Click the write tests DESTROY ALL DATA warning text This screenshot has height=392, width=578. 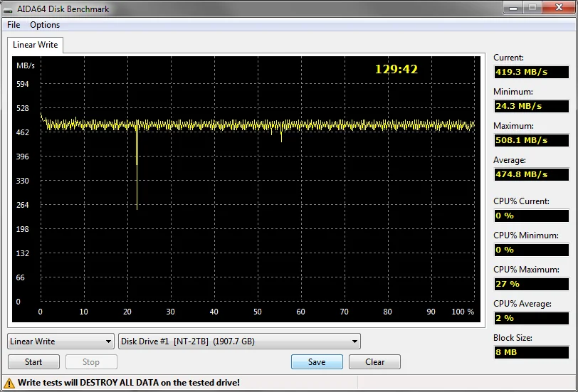coord(129,383)
